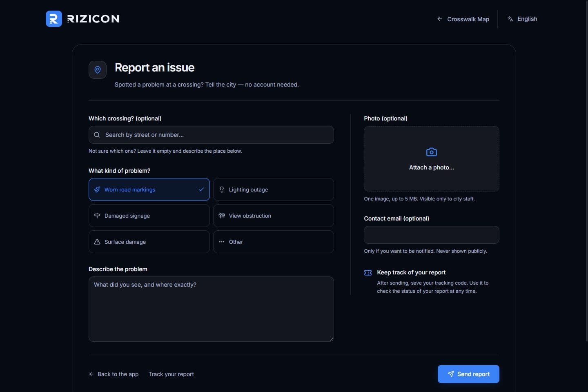Image resolution: width=588 pixels, height=392 pixels.
Task: Click the Rizicon logo icon
Action: (x=54, y=19)
